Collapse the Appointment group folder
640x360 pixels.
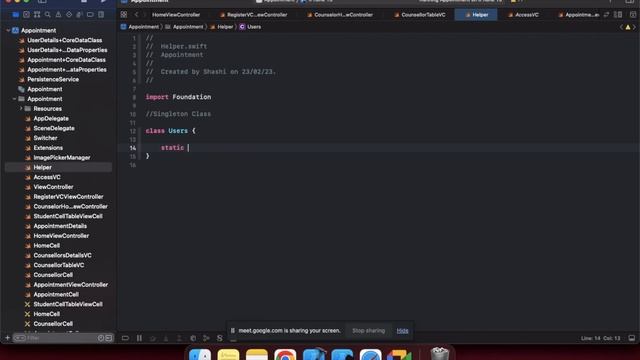click(14, 99)
